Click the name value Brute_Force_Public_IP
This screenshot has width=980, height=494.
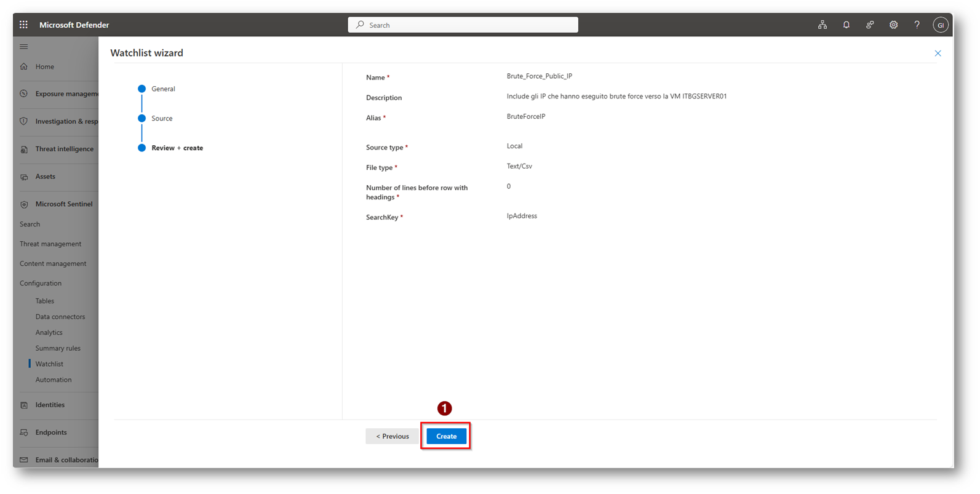(540, 76)
